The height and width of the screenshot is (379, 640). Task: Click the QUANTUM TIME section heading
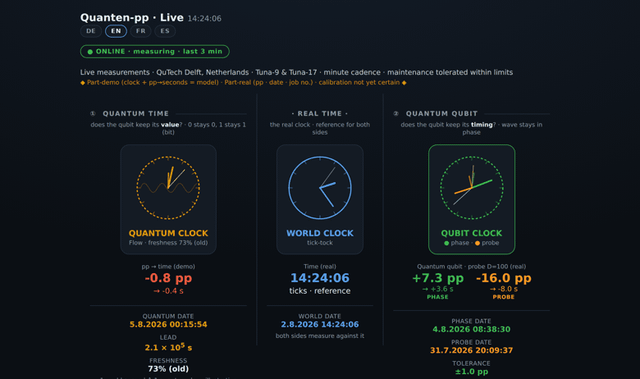pyautogui.click(x=136, y=113)
